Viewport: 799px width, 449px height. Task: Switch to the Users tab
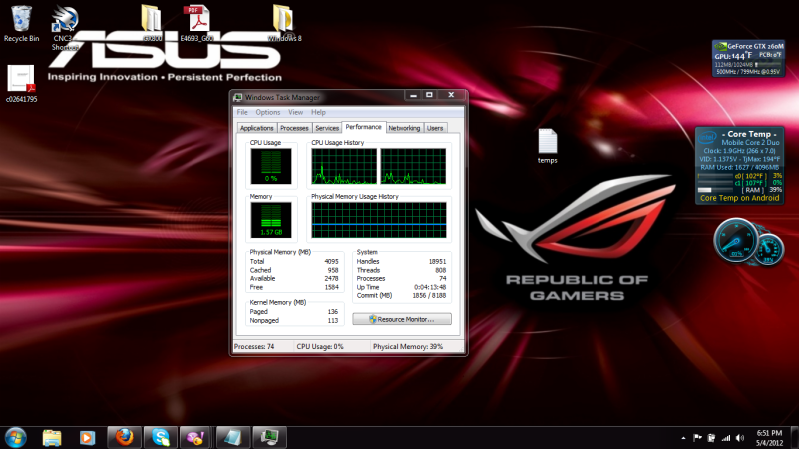click(435, 128)
